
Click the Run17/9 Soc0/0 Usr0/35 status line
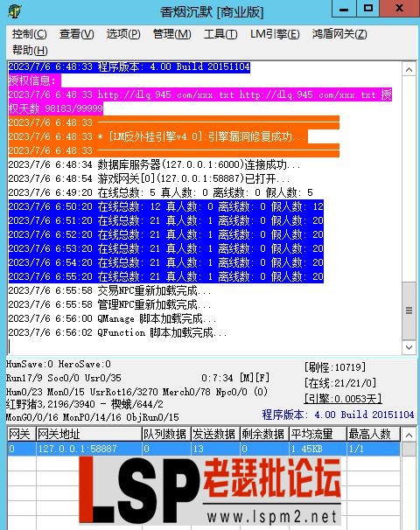[64, 378]
